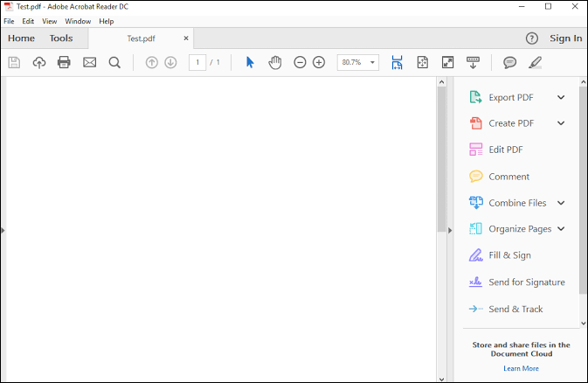
Task: Click document scrollbar down arrow
Action: (442, 379)
